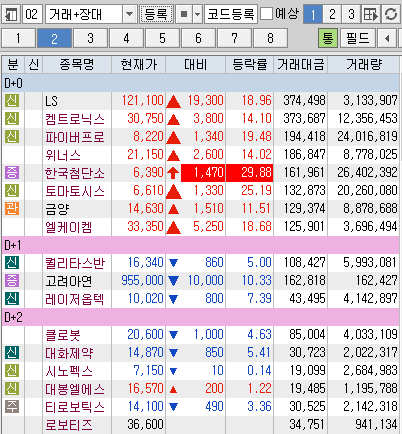
Task: Click the 신 badge in 파이버프로 row
Action: click(x=12, y=137)
